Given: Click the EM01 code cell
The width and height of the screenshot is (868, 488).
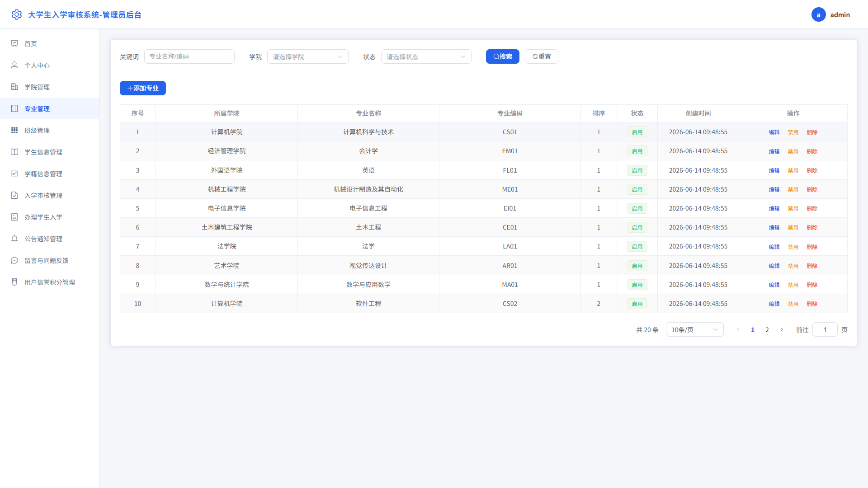Looking at the screenshot, I should click(509, 151).
